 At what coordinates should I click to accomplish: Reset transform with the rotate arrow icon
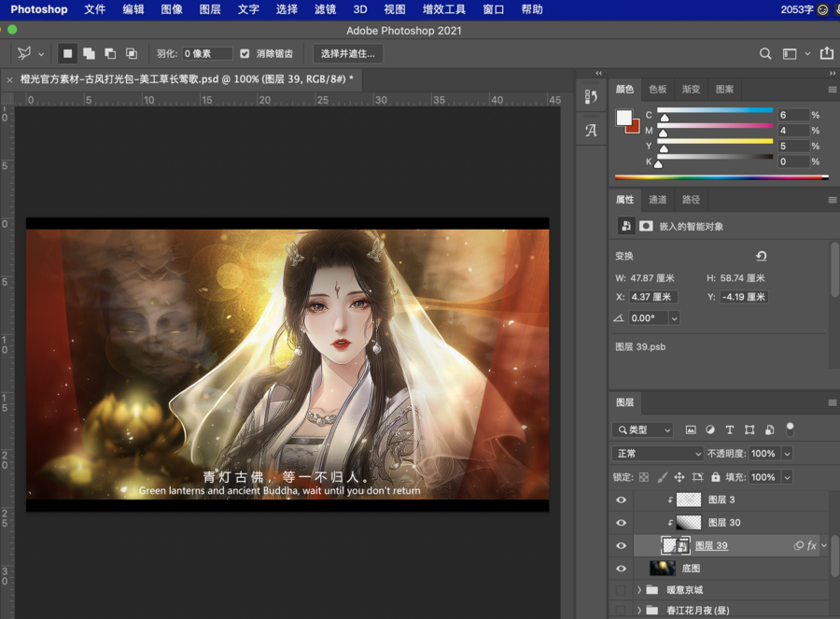[762, 256]
